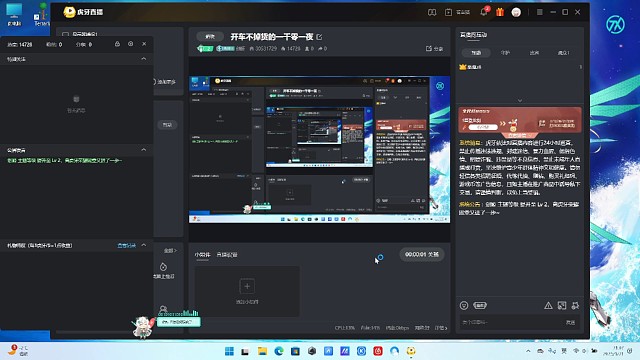Expand the all arrow in the left toolbar

pyautogui.click(x=170, y=251)
